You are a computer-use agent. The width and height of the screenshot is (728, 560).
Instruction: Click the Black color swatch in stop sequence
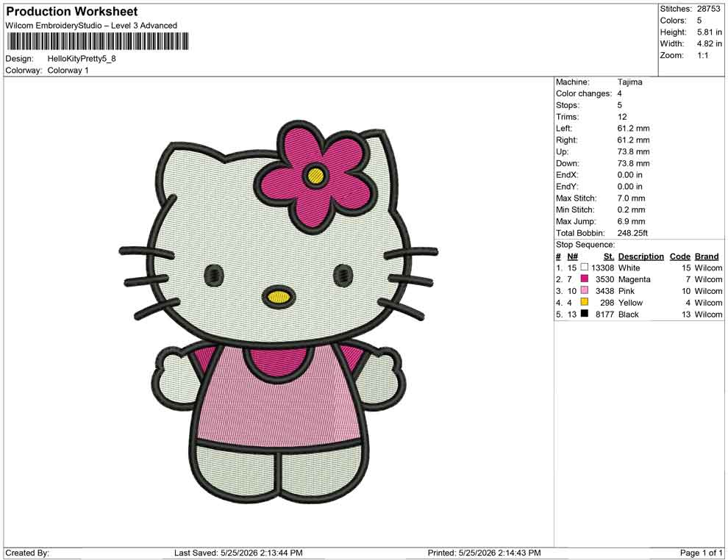tap(585, 314)
